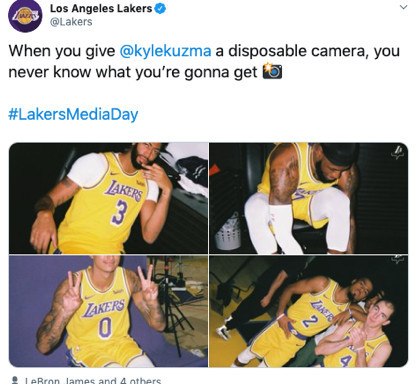Expand the tweet options chevron
Viewport: 417px width, 387px height.
(x=403, y=7)
